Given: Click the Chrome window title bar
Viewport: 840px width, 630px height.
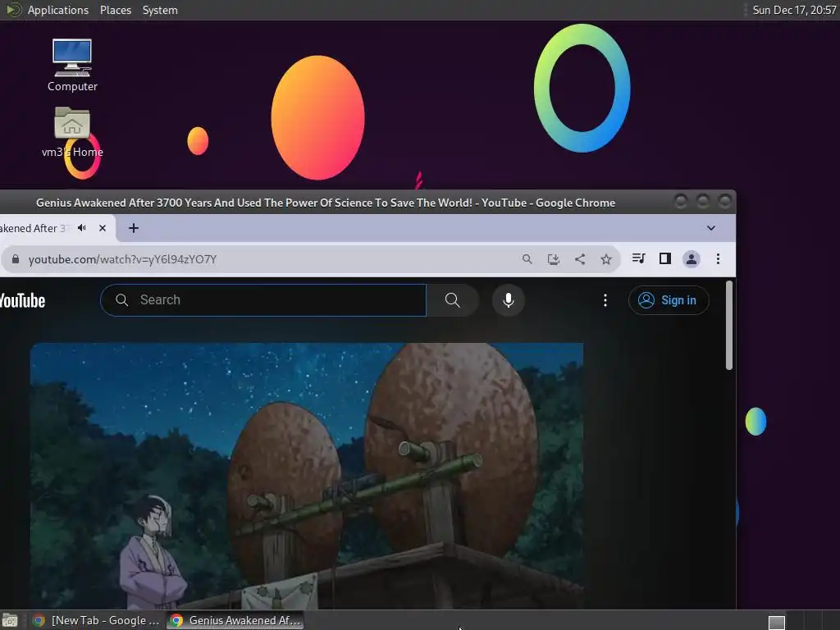Looking at the screenshot, I should [x=325, y=203].
